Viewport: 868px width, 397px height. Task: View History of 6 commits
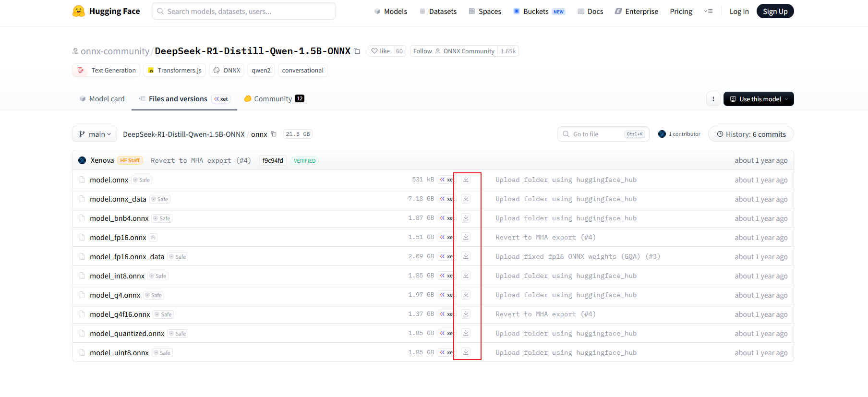[750, 134]
